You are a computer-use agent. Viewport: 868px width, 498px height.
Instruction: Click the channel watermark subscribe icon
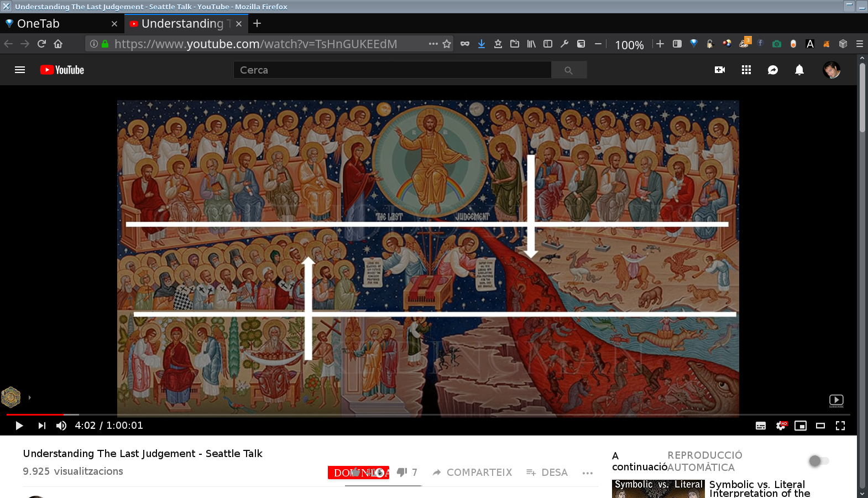(836, 401)
